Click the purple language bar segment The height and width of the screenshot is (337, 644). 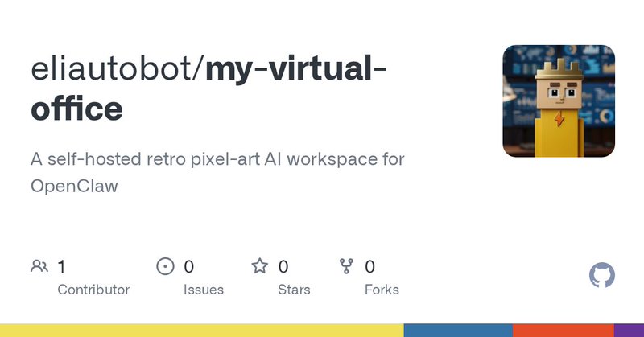(629, 331)
